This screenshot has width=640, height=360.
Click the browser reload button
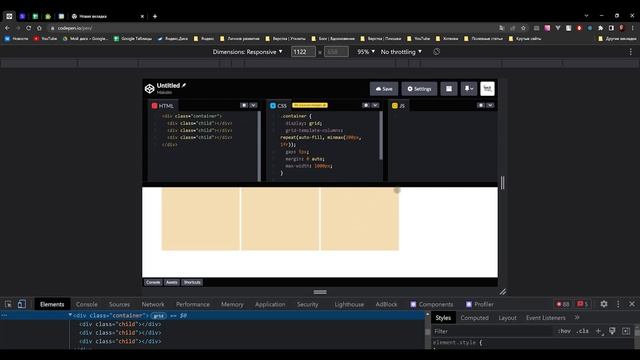[x=29, y=28]
